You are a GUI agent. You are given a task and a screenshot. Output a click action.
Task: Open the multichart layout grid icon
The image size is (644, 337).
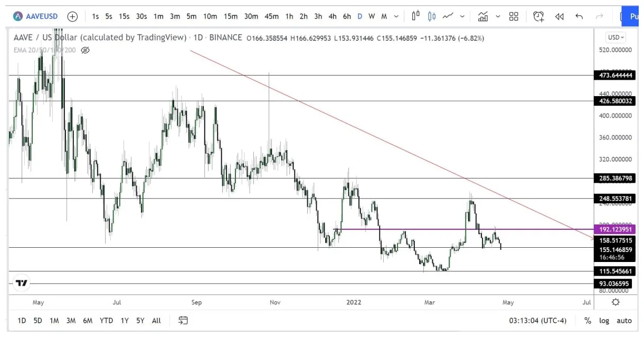coord(514,16)
